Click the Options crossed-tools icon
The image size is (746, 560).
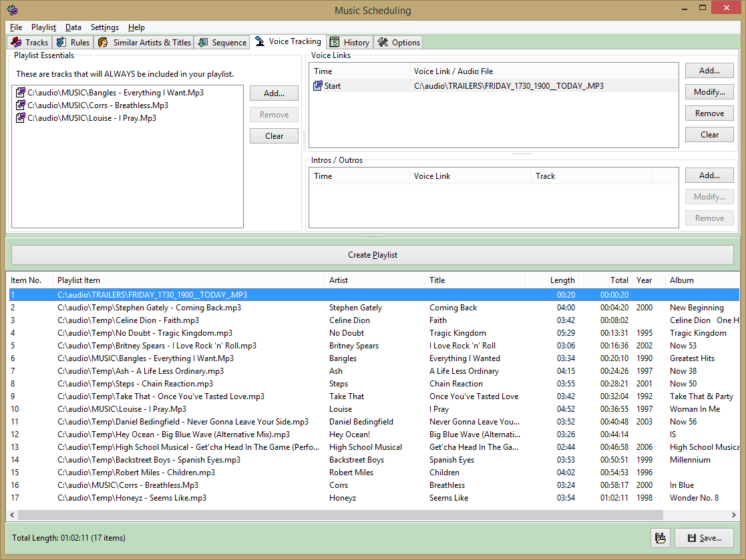[x=381, y=41]
